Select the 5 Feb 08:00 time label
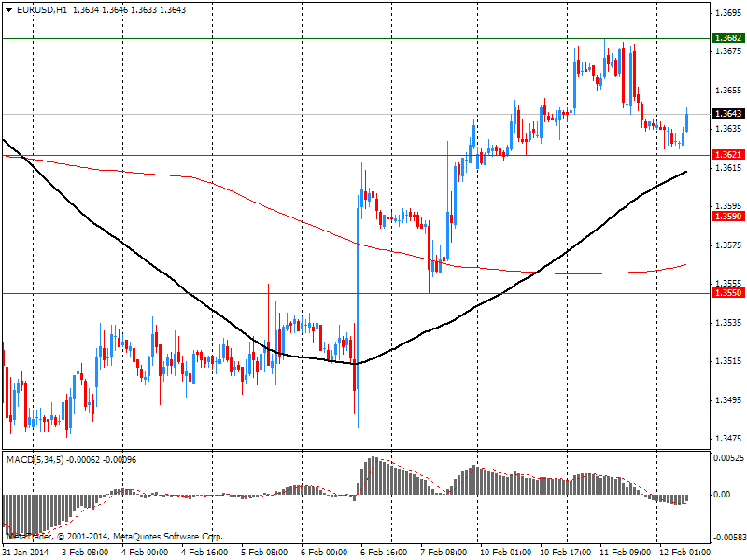747x560 pixels. pyautogui.click(x=264, y=553)
